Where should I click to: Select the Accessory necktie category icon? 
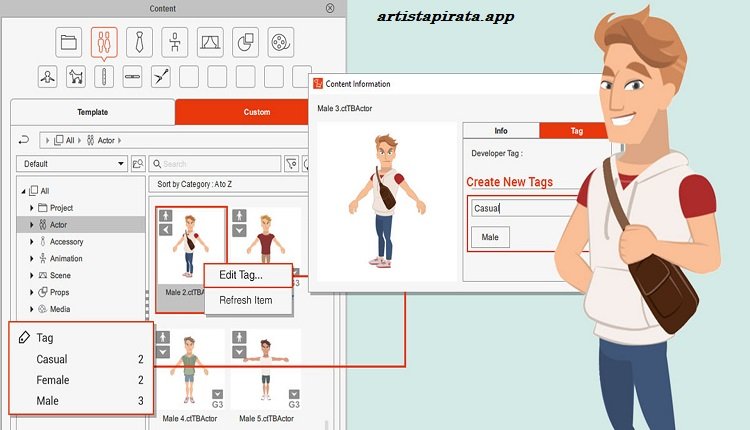tap(139, 42)
